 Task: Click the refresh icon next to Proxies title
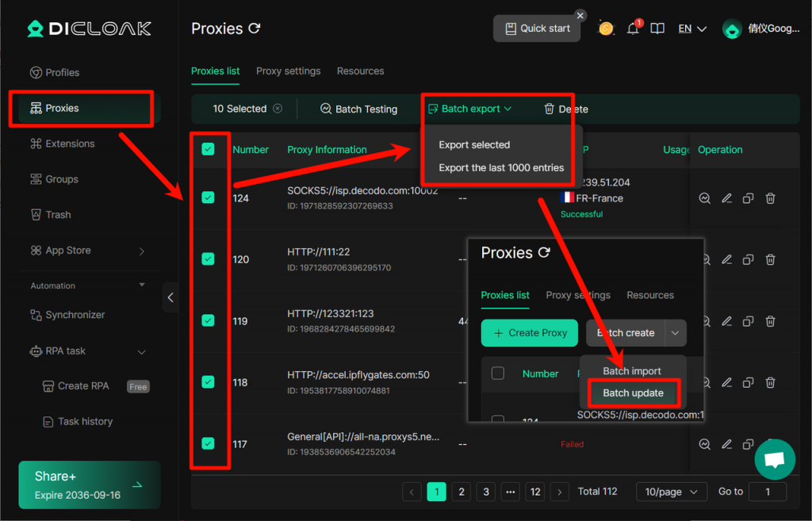255,29
